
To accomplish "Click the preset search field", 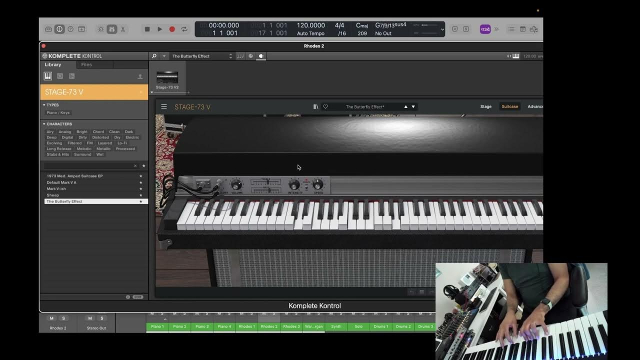I will (x=88, y=166).
